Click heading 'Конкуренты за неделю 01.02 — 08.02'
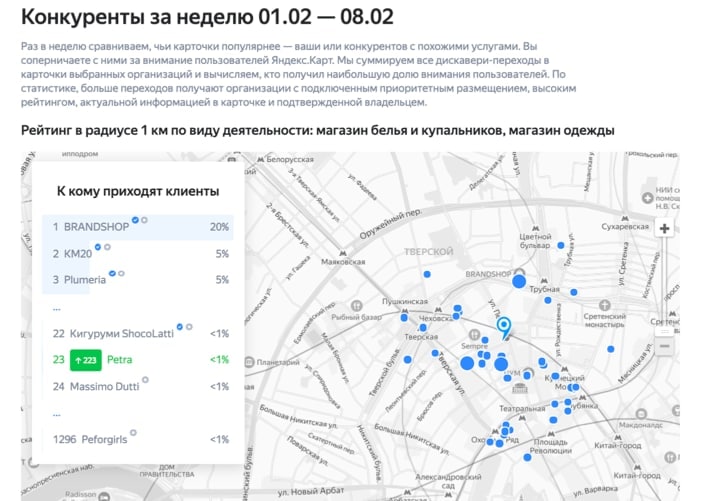 (207, 17)
